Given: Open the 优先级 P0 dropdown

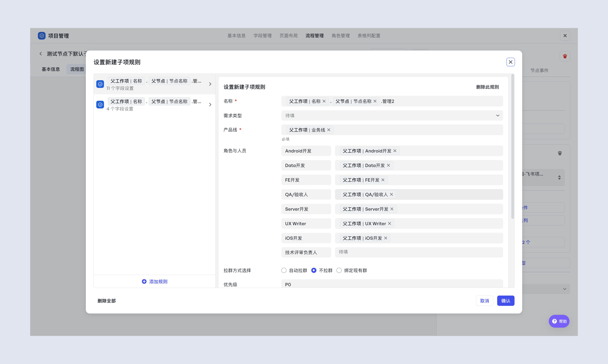Looking at the screenshot, I should tap(392, 284).
